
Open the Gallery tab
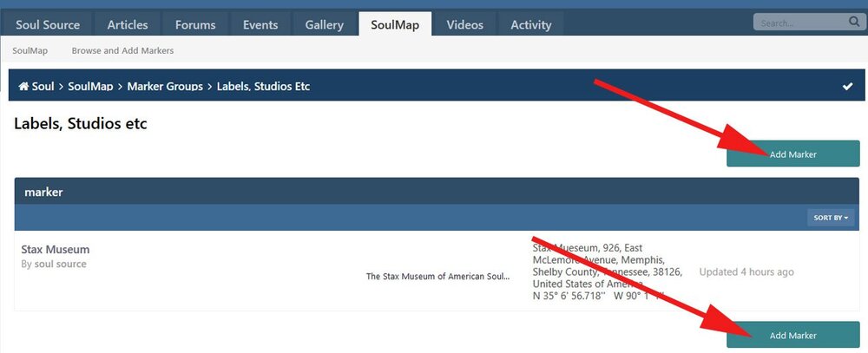[325, 25]
